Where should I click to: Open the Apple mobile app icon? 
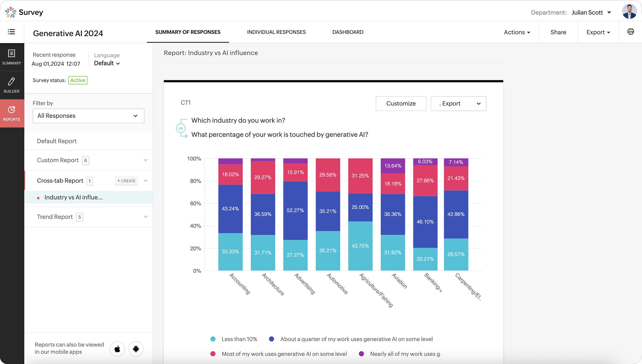pos(117,349)
